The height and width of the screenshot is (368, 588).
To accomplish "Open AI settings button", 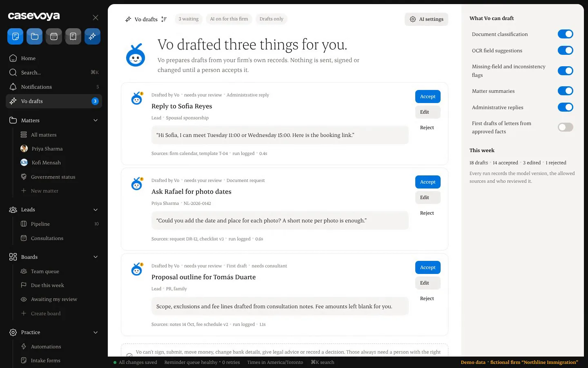I will 426,19.
